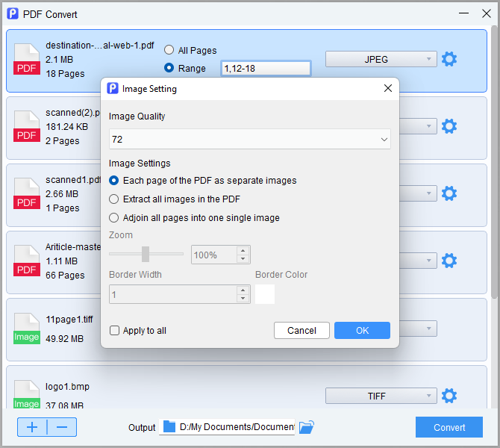Select All Pages radio button

coord(169,50)
